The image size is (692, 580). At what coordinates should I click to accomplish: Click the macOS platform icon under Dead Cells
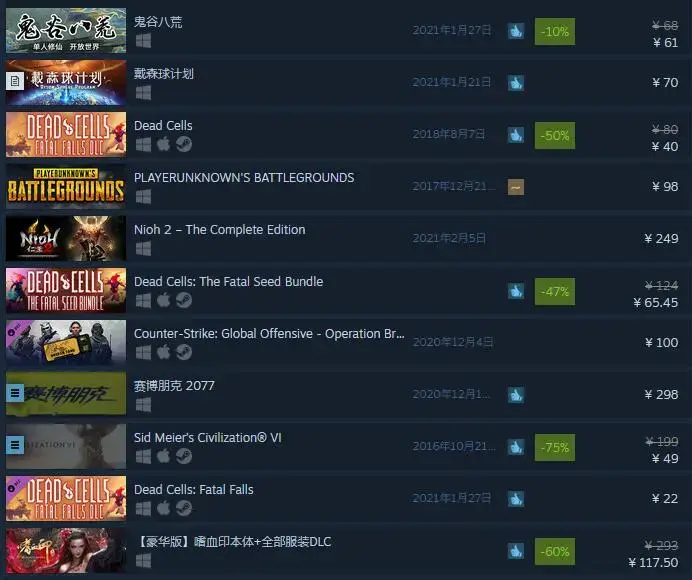pyautogui.click(x=164, y=144)
